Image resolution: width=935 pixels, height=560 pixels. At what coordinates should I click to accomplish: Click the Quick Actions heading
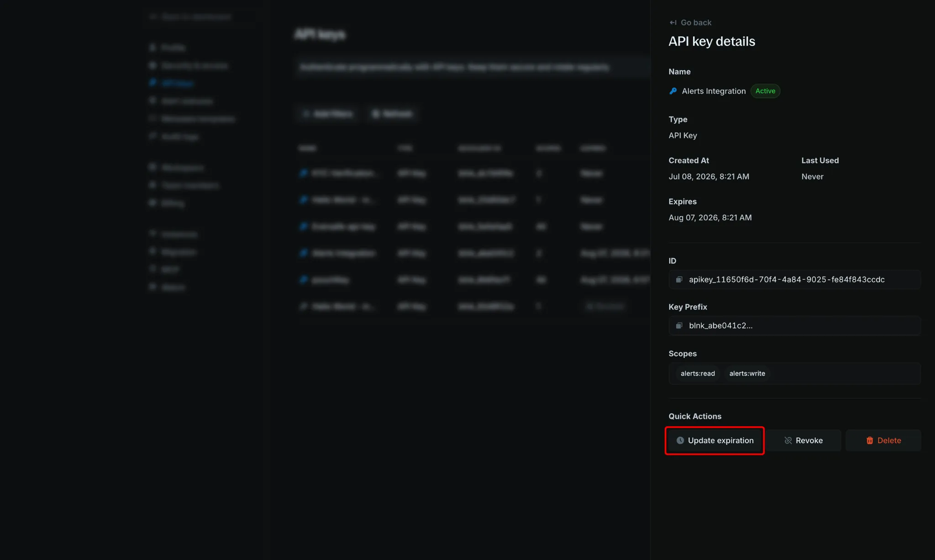[695, 416]
